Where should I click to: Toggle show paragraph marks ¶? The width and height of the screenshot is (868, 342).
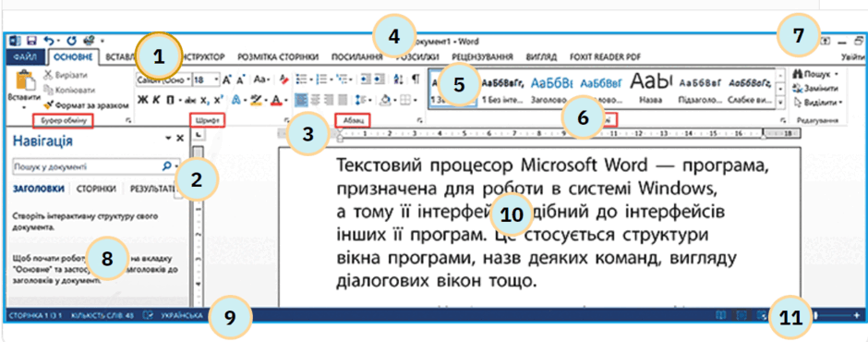point(416,79)
